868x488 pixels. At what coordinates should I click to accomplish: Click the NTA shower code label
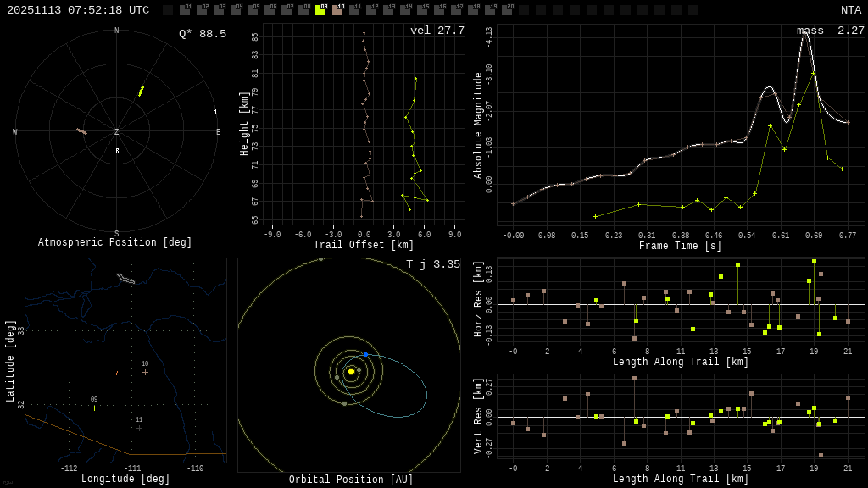click(850, 10)
